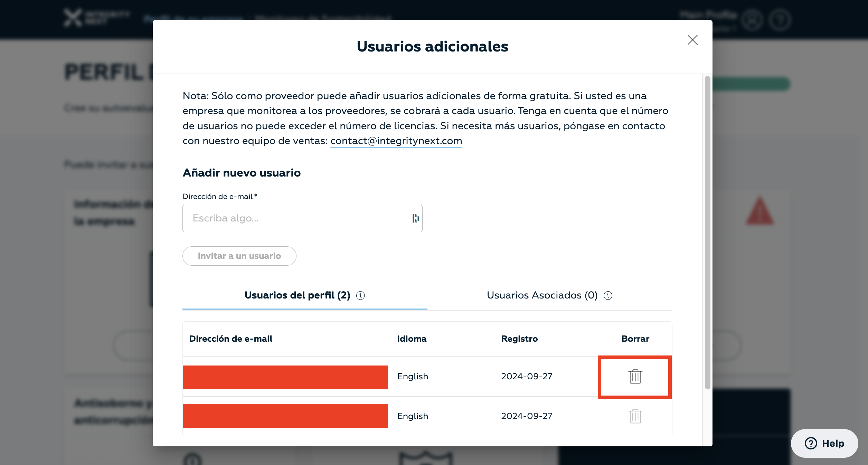The width and height of the screenshot is (868, 465).
Task: Click the first redacted email cell
Action: click(x=285, y=377)
